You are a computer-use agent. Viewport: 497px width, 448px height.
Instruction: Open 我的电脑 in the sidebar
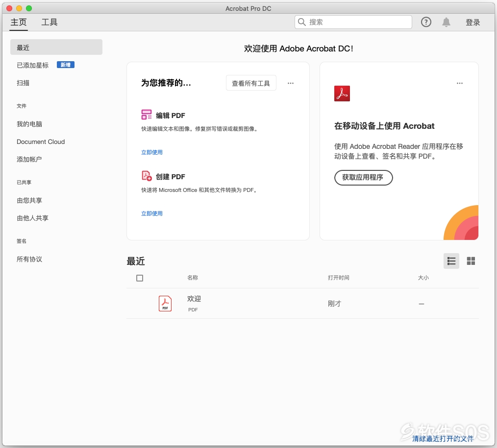29,124
